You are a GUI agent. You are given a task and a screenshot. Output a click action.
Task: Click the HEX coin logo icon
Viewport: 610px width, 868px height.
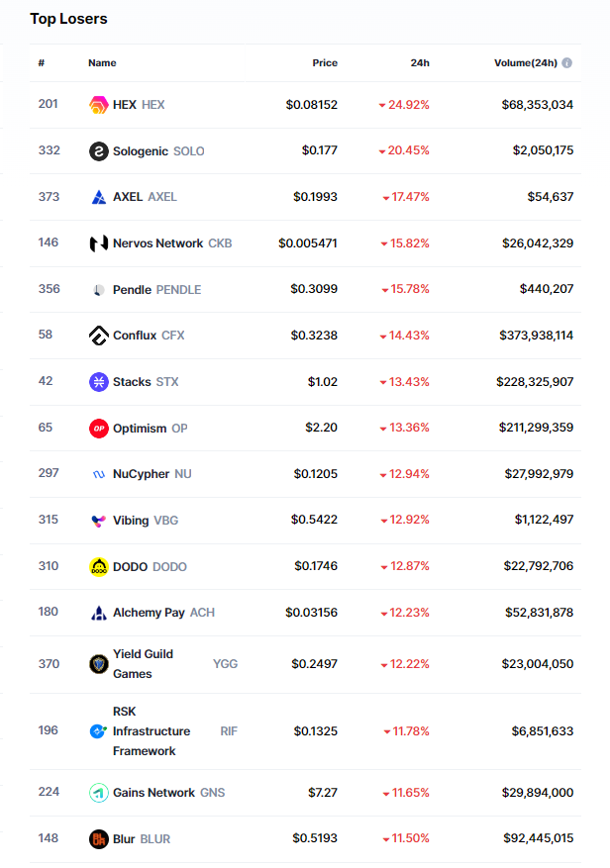(98, 104)
